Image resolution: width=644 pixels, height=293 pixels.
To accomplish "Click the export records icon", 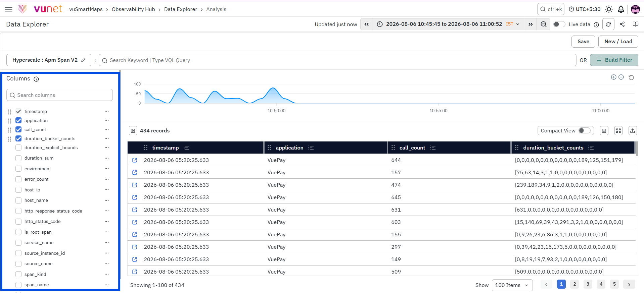I will (633, 131).
